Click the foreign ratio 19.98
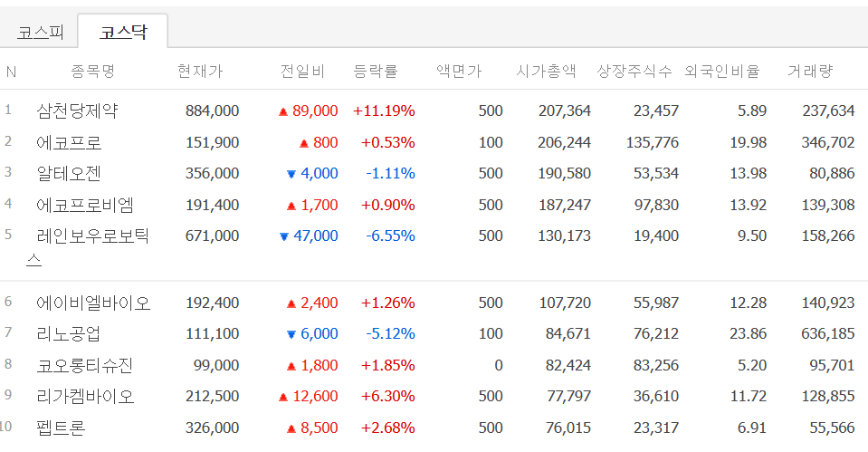The width and height of the screenshot is (868, 452). tap(749, 142)
